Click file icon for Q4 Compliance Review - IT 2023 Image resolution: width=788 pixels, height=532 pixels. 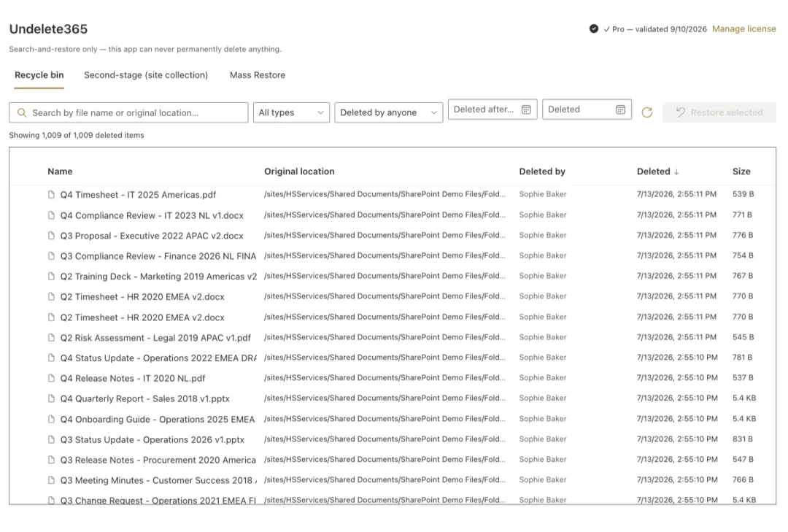point(51,215)
